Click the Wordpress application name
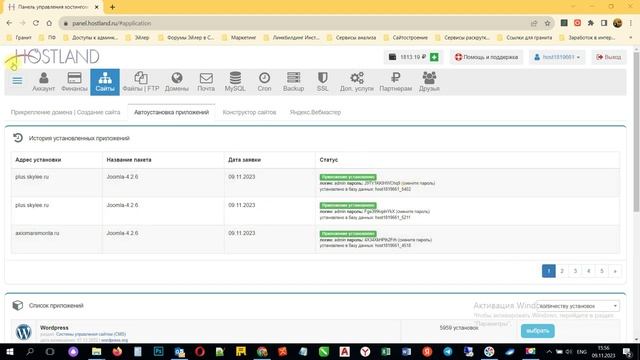 point(54,328)
